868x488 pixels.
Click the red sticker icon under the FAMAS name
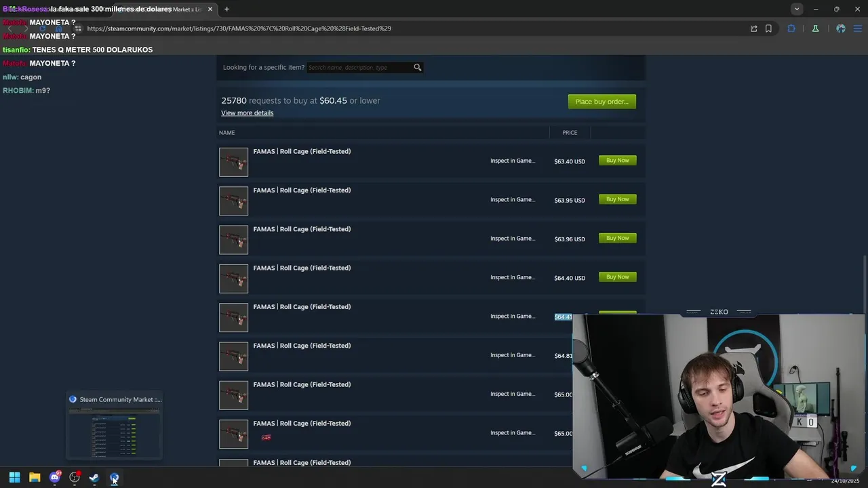pyautogui.click(x=266, y=438)
